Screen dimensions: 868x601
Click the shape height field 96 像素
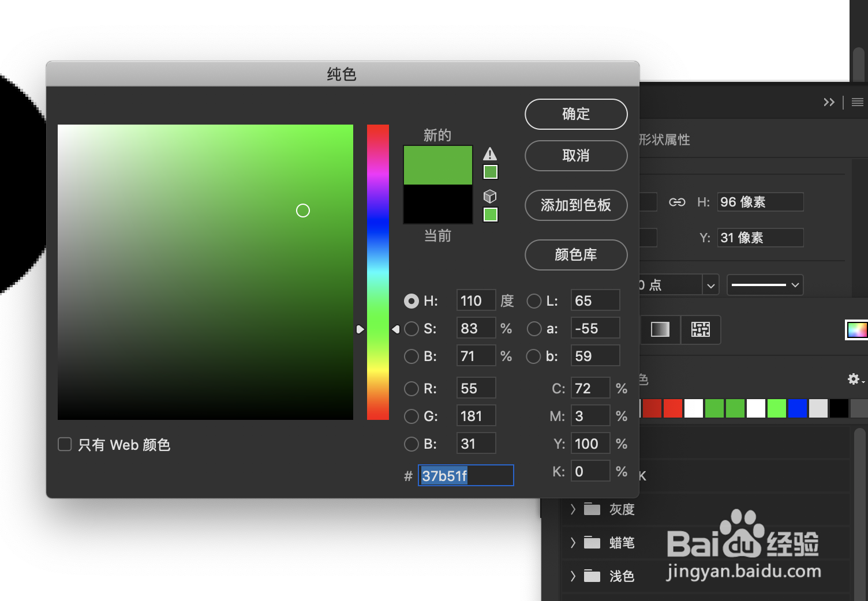click(x=761, y=202)
